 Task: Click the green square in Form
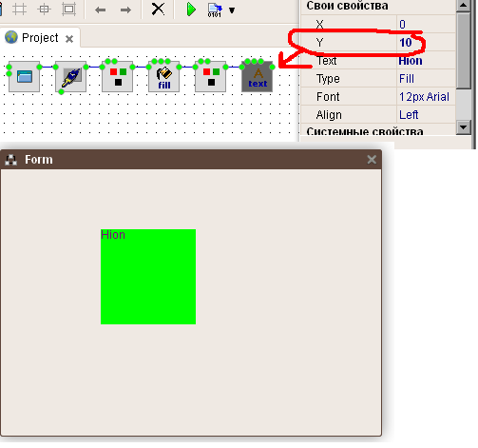pos(148,277)
